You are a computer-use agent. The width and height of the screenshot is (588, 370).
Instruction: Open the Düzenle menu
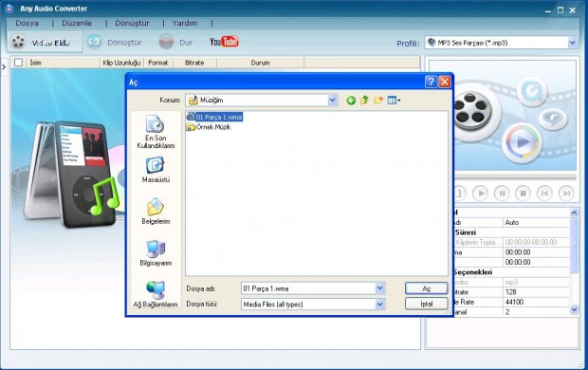(77, 24)
